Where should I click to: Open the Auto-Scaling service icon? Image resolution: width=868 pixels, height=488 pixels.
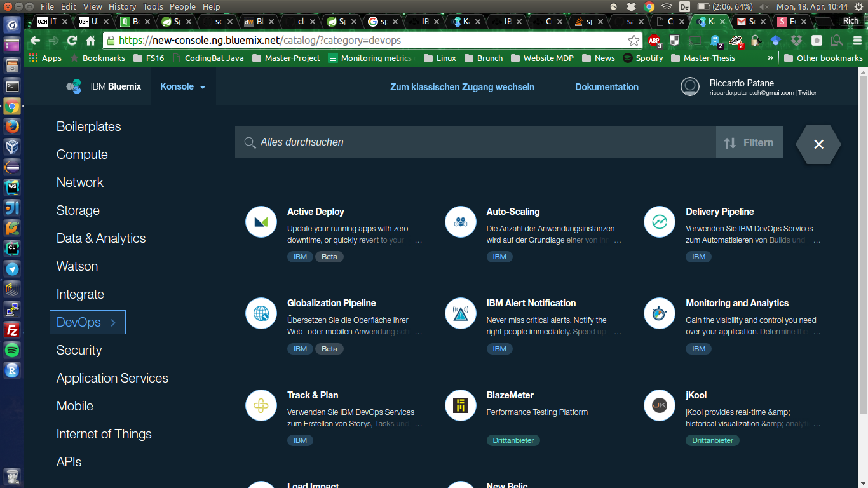click(461, 222)
